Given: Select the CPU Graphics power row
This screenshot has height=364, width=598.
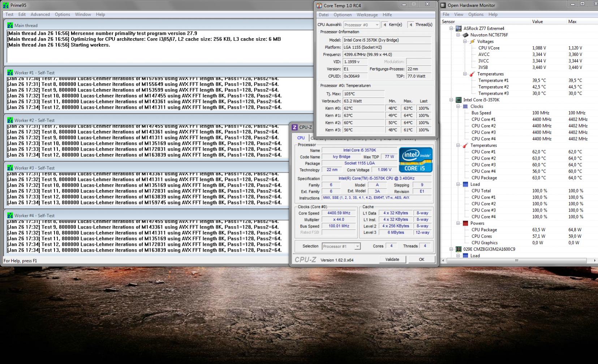Looking at the screenshot, I should (x=520, y=243).
